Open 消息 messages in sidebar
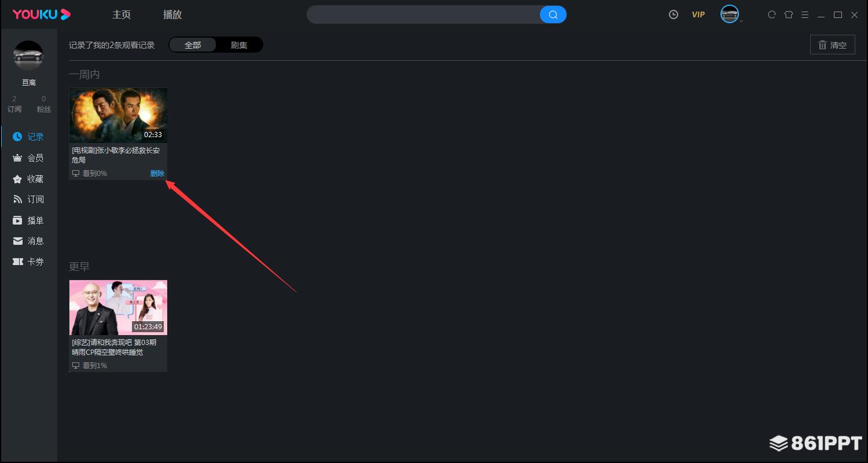Viewport: 868px width, 463px height. coord(28,241)
